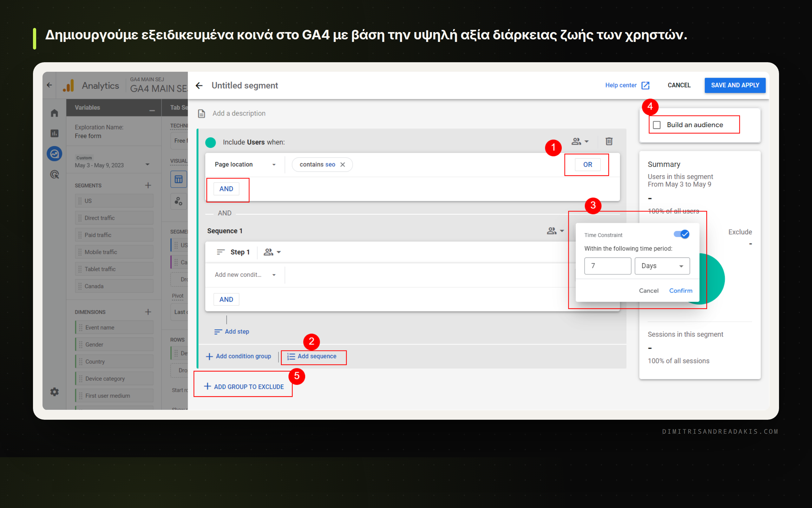Confirm the time constraint

pos(680,291)
